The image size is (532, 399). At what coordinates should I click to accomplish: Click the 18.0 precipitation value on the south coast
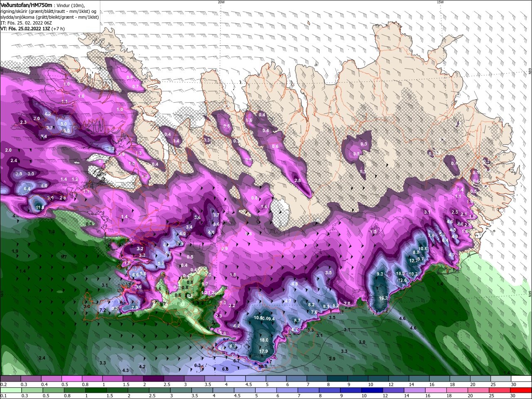coord(264,340)
